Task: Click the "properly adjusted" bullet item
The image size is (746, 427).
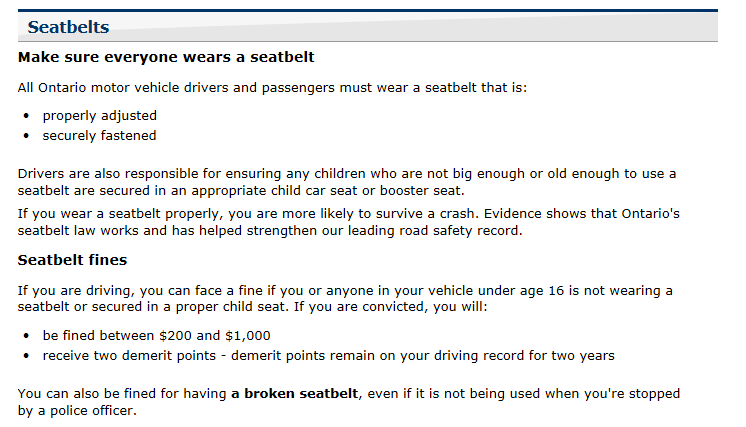Action: click(x=99, y=116)
